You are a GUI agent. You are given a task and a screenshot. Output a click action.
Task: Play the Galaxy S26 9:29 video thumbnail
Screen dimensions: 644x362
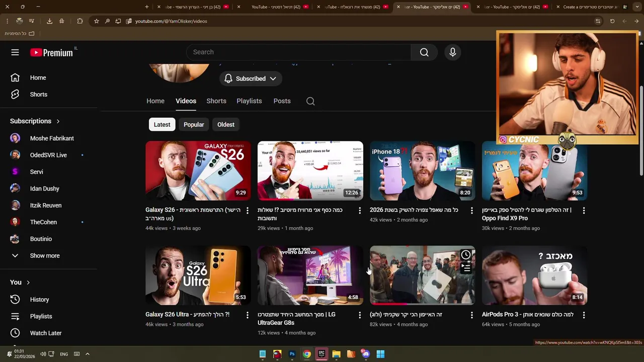[198, 170]
